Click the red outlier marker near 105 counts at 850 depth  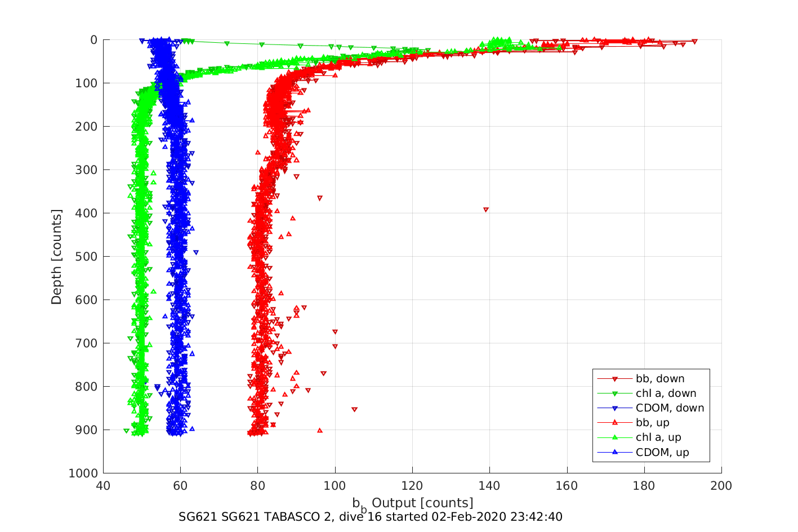[354, 409]
